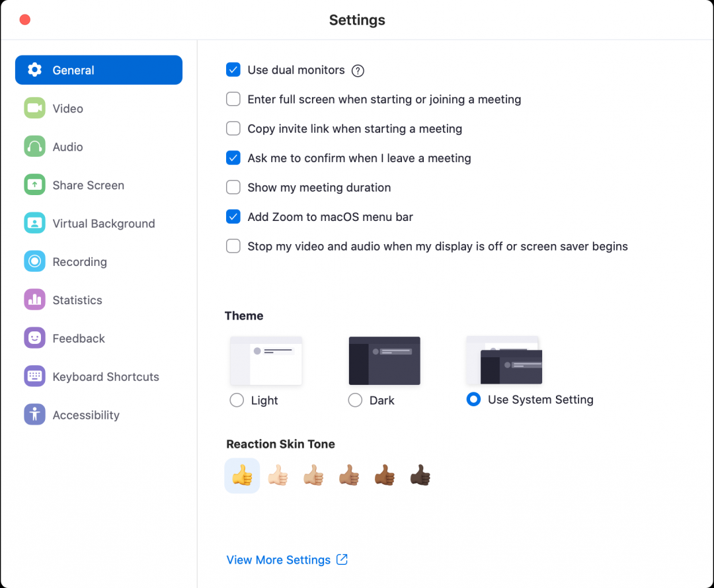Select the Video camera icon in sidebar
714x588 pixels.
(34, 108)
